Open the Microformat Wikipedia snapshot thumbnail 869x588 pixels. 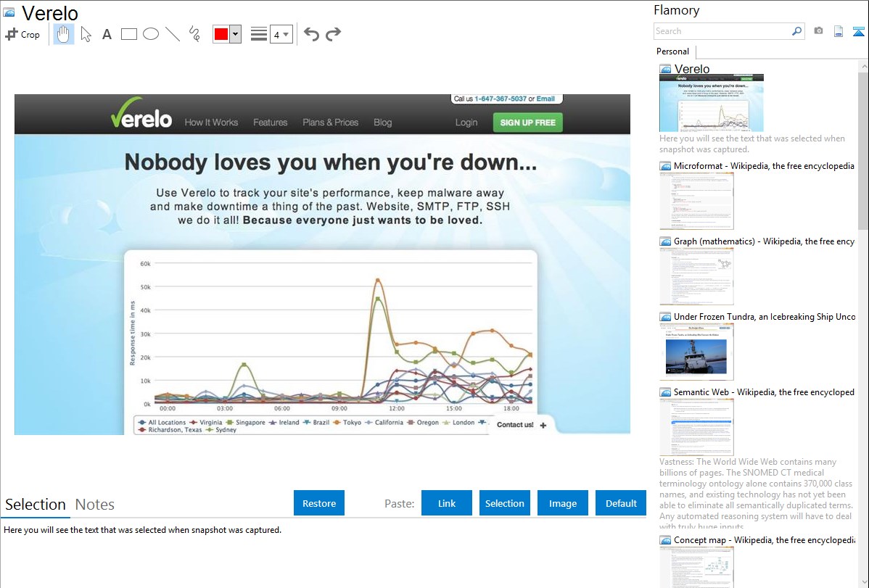tap(696, 201)
